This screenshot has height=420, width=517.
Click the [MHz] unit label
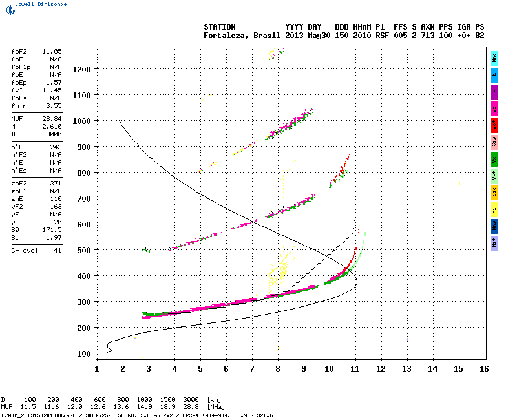[216, 407]
